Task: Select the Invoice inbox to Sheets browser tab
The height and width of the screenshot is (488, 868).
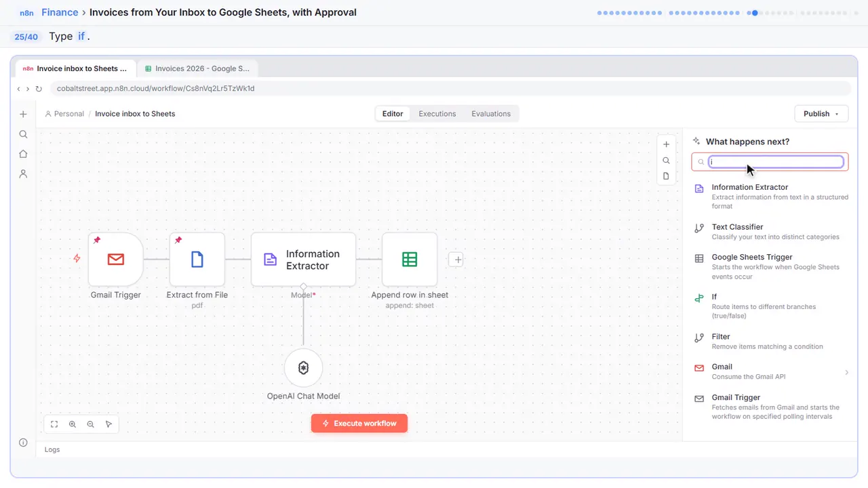Action: [x=75, y=68]
